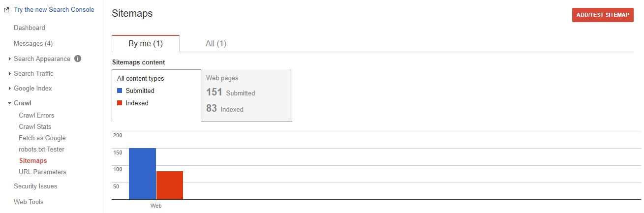
Task: Select the Web pages content card
Action: tap(246, 95)
